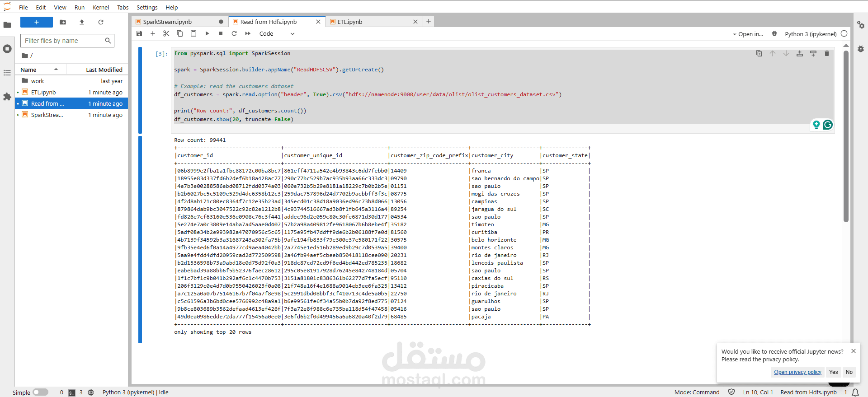
Task: Open the Help menu
Action: coord(172,7)
